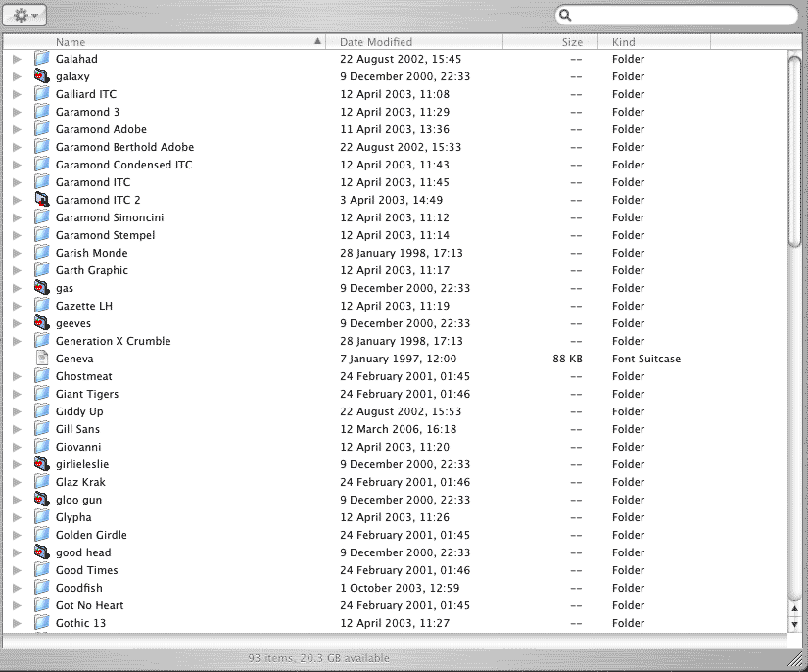Select the geeves folder badge icon
The width and height of the screenshot is (808, 672).
(42, 322)
